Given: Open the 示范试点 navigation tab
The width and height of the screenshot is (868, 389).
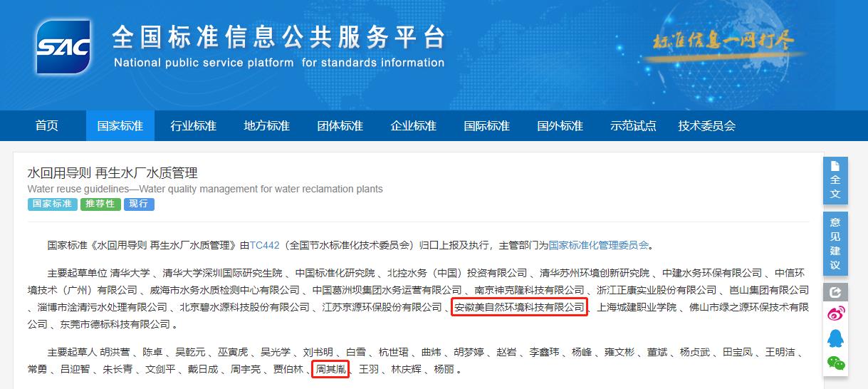Looking at the screenshot, I should tap(634, 126).
